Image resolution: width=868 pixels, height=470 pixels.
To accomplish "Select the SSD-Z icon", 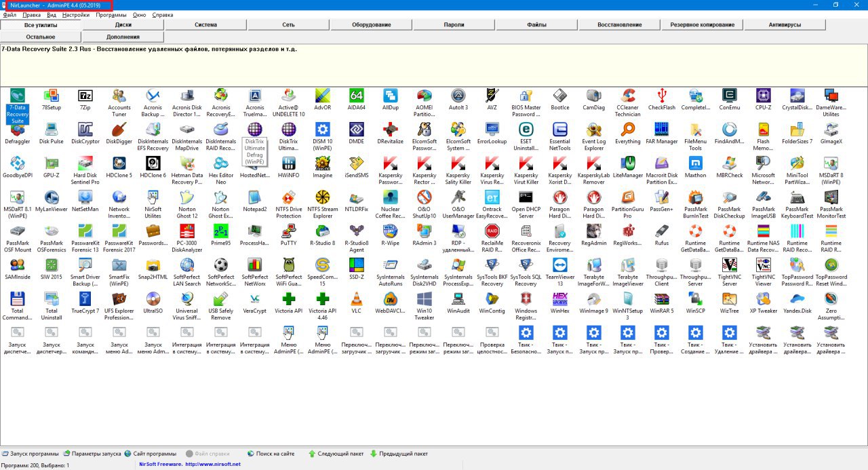I will [x=357, y=265].
